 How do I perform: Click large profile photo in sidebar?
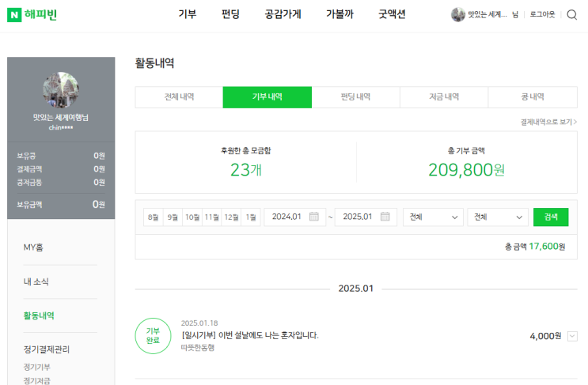tap(61, 90)
